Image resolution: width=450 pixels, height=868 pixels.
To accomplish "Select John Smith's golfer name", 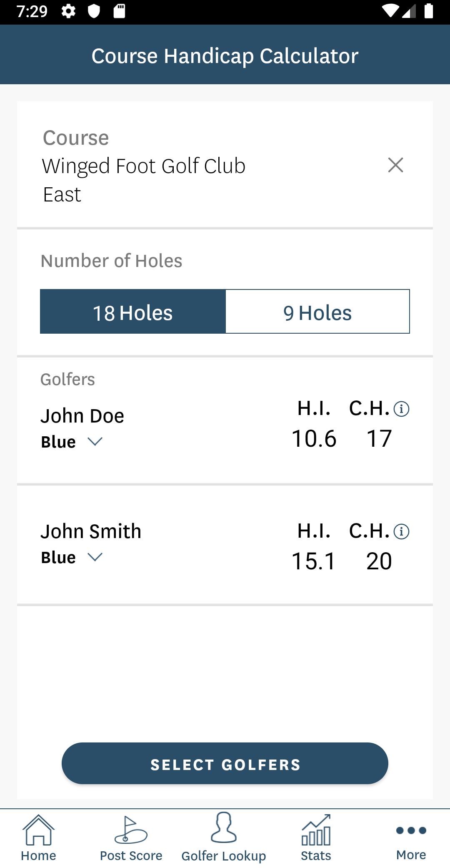I will coord(91,531).
